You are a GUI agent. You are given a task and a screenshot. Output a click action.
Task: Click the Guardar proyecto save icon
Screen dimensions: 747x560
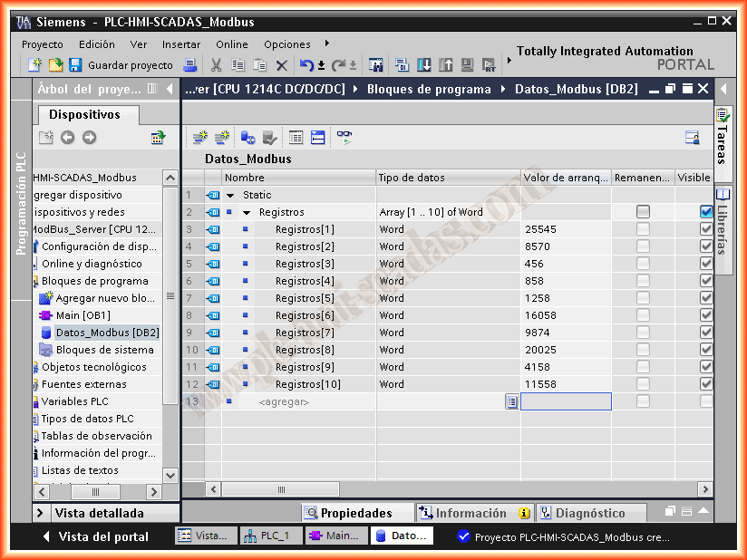click(x=75, y=65)
